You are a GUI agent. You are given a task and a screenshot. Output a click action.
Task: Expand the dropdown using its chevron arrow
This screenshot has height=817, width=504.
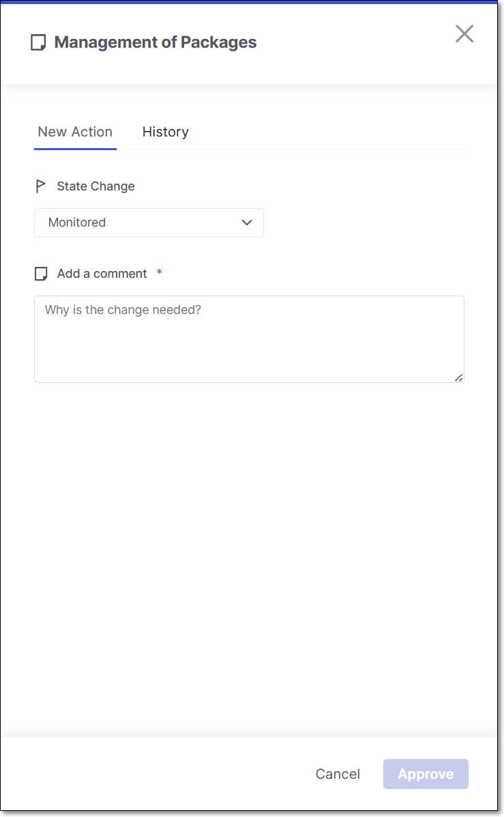coord(247,223)
